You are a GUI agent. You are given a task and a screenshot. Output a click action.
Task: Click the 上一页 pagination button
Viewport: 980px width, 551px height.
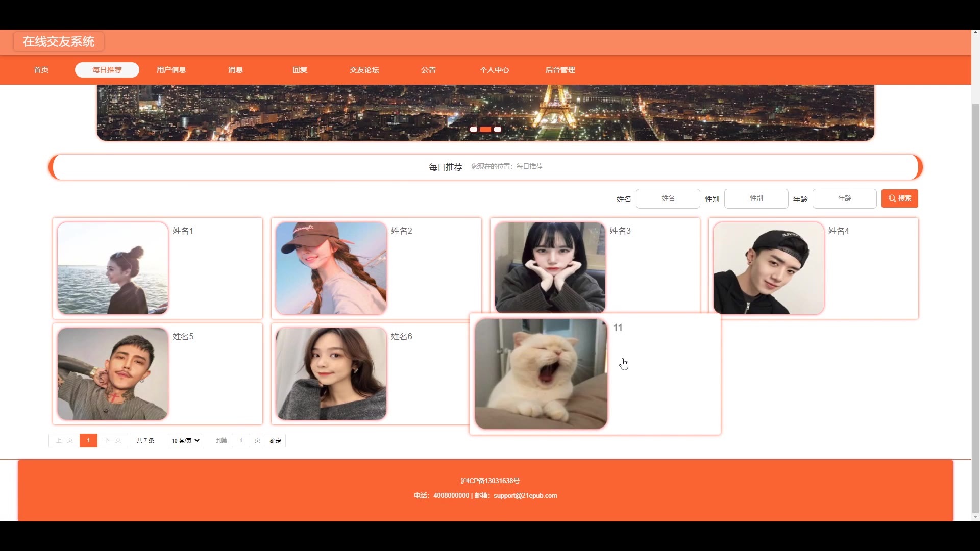[x=64, y=440]
